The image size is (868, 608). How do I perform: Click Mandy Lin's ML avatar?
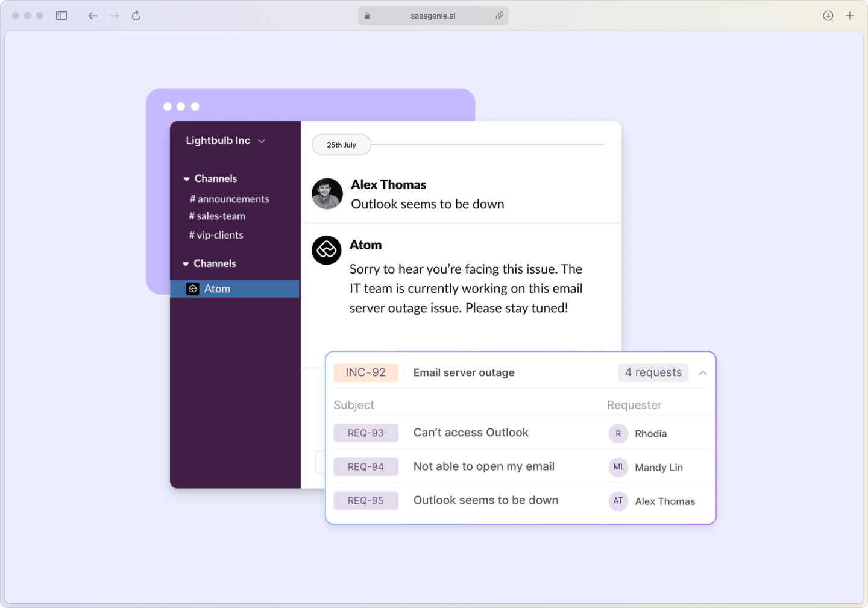(x=618, y=467)
